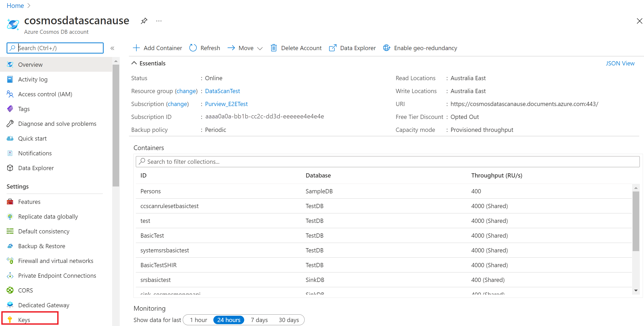Add a new container

[157, 48]
